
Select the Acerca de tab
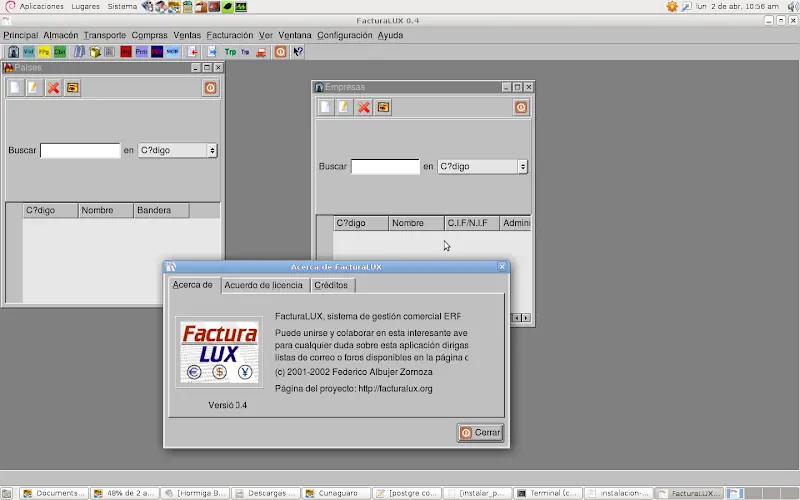click(193, 285)
